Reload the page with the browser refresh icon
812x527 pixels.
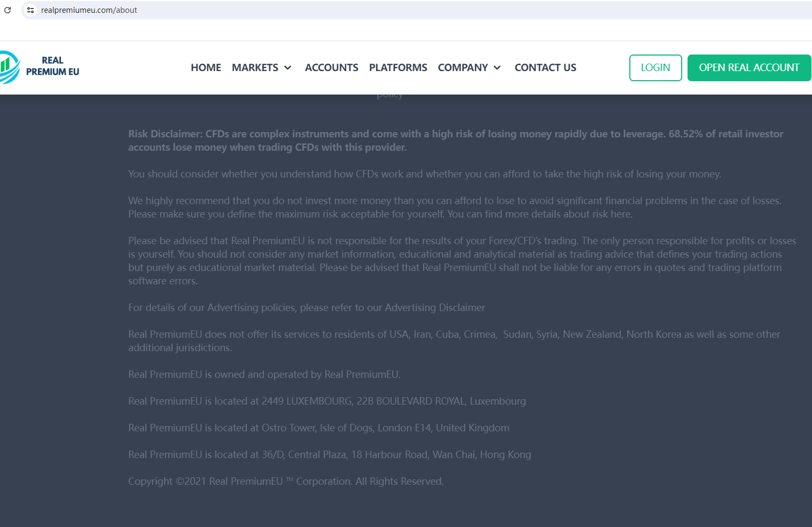tap(7, 10)
